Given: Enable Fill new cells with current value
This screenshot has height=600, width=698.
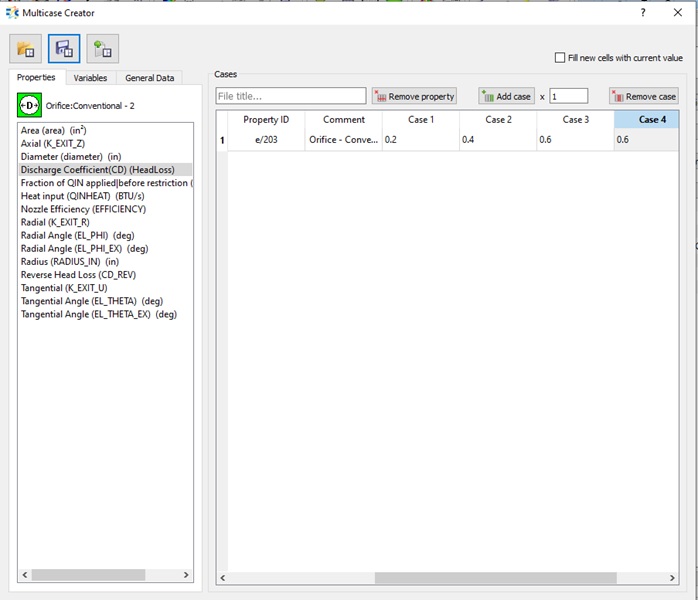Looking at the screenshot, I should click(560, 58).
